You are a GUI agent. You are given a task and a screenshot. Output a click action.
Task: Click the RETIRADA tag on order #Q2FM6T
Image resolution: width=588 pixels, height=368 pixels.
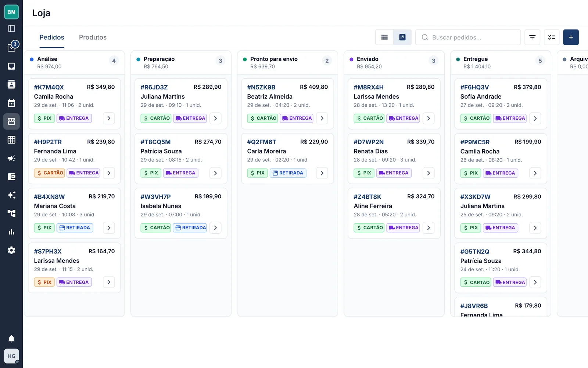(288, 173)
